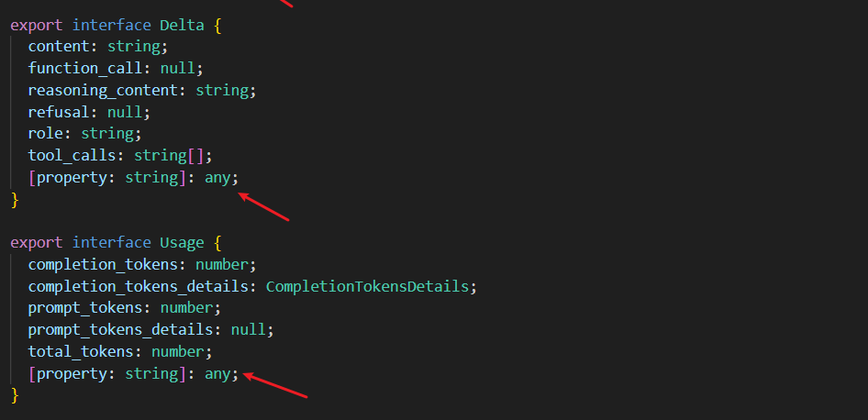Place cursor on prompt_tokens_details property
Viewport: 868px width, 420px height.
pos(121,330)
